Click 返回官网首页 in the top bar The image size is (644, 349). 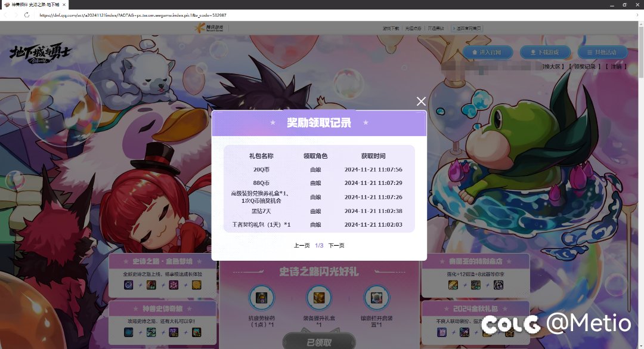tap(467, 29)
